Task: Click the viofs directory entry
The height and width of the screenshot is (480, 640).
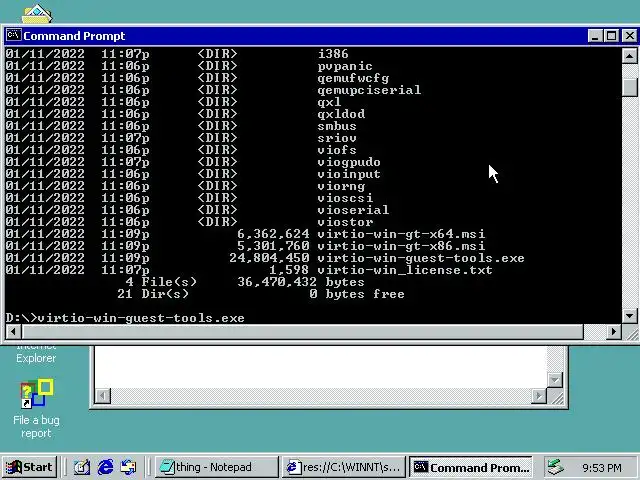Action: point(337,150)
